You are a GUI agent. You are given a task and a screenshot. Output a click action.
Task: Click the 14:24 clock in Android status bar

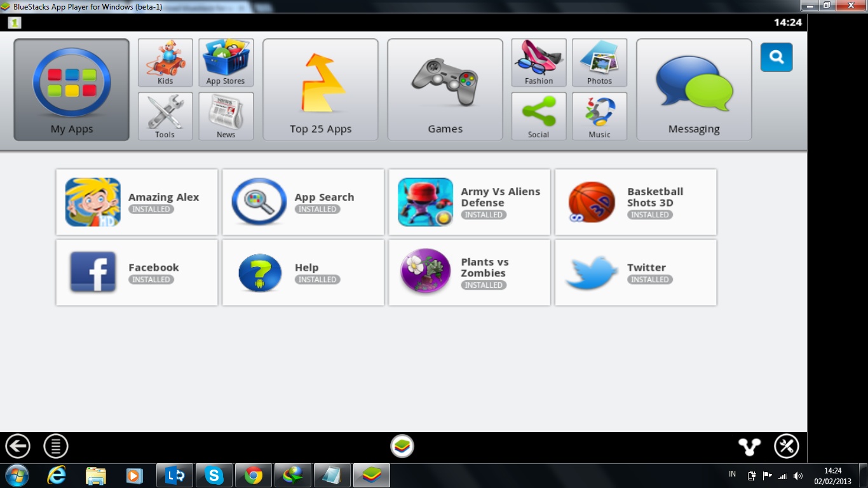point(787,22)
